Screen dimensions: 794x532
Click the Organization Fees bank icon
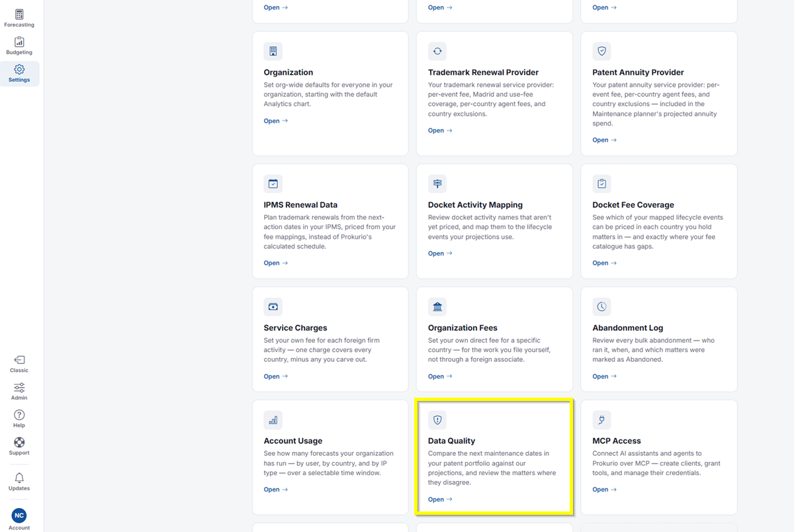[x=437, y=306]
